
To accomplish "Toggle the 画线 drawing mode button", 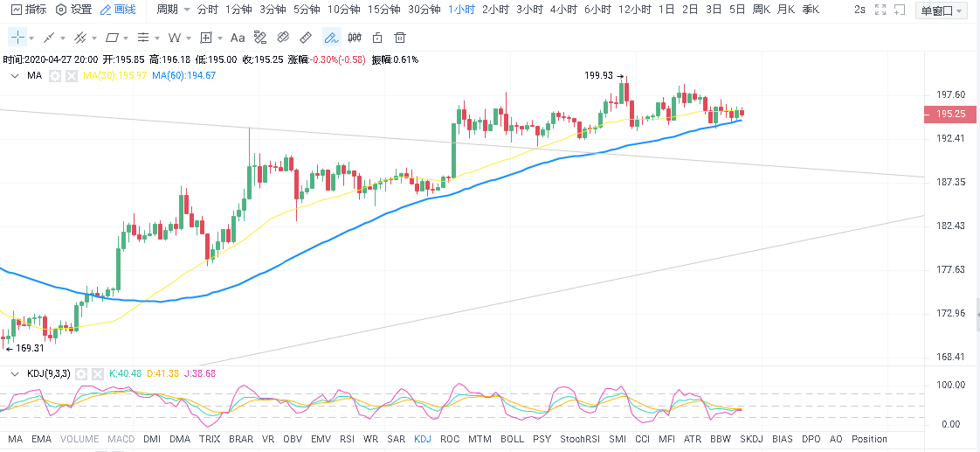I will point(118,10).
